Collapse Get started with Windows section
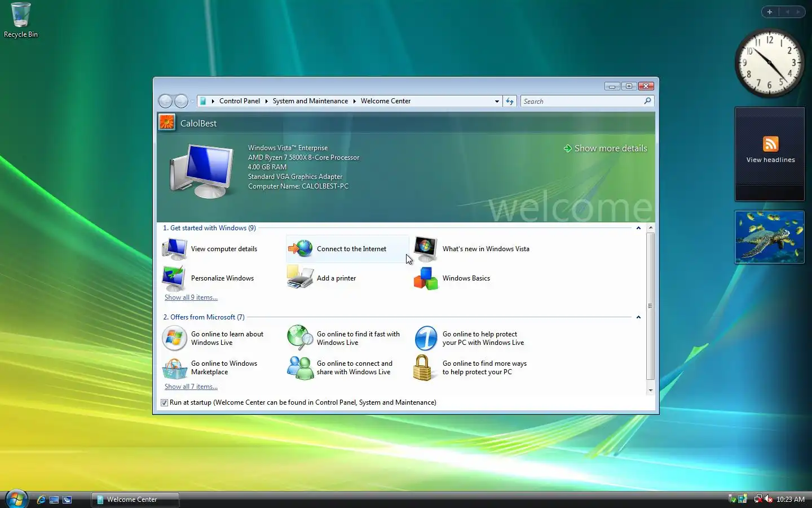Screen dimensions: 812x508 tap(638, 228)
